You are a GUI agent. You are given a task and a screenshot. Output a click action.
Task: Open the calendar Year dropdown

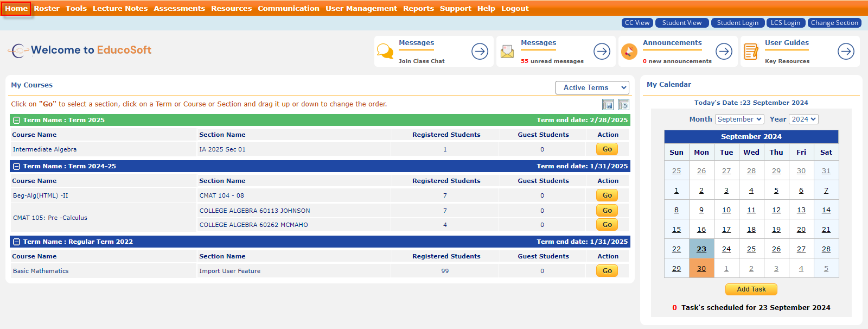[x=803, y=119]
